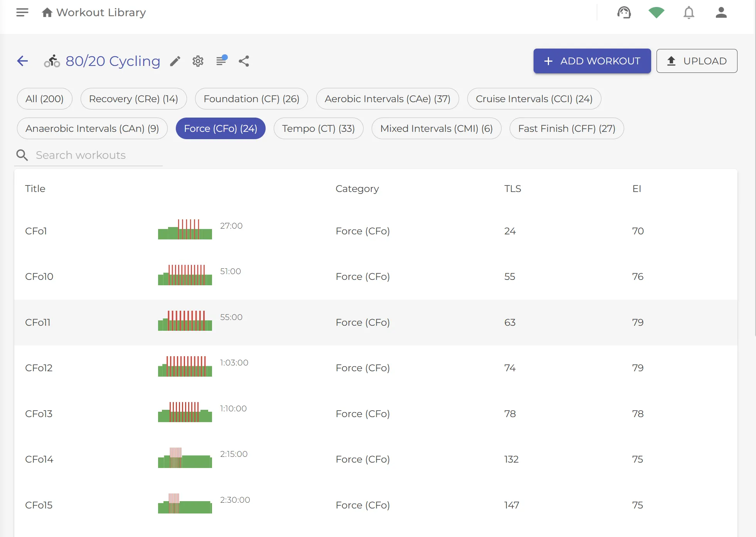Image resolution: width=756 pixels, height=537 pixels.
Task: Enable the Tempo (CT) filter
Action: (318, 128)
